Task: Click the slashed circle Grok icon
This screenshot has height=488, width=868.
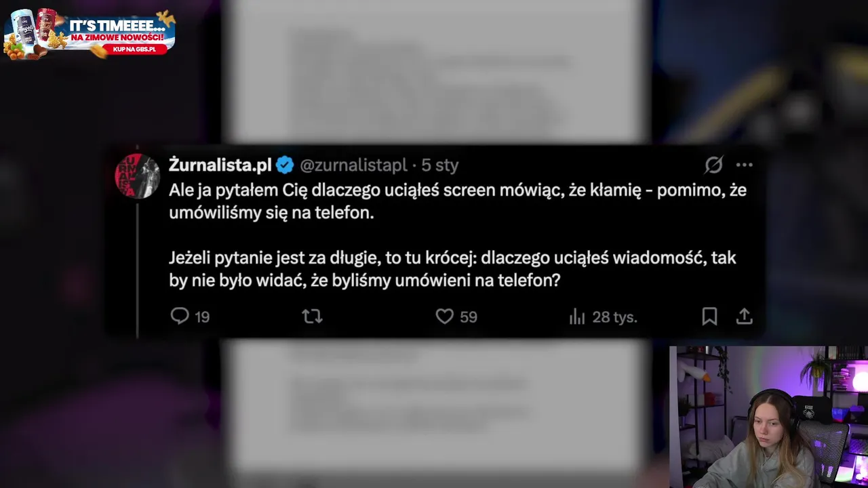Action: point(714,165)
